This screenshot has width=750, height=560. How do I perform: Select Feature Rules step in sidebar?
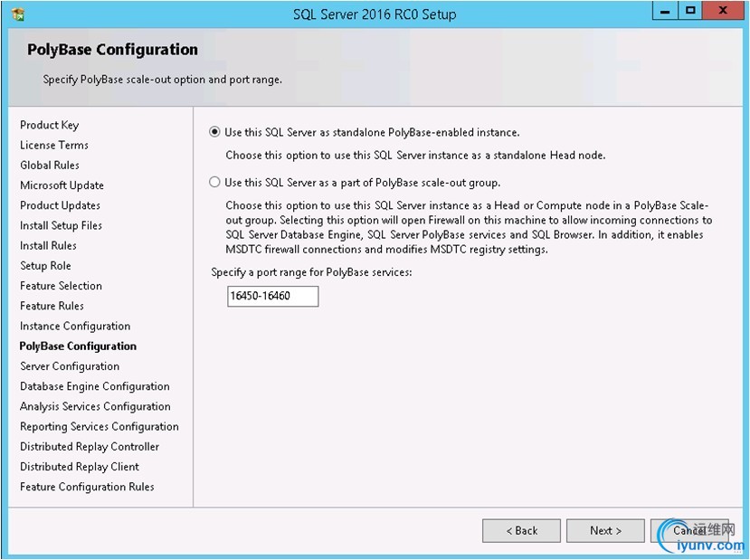[52, 306]
